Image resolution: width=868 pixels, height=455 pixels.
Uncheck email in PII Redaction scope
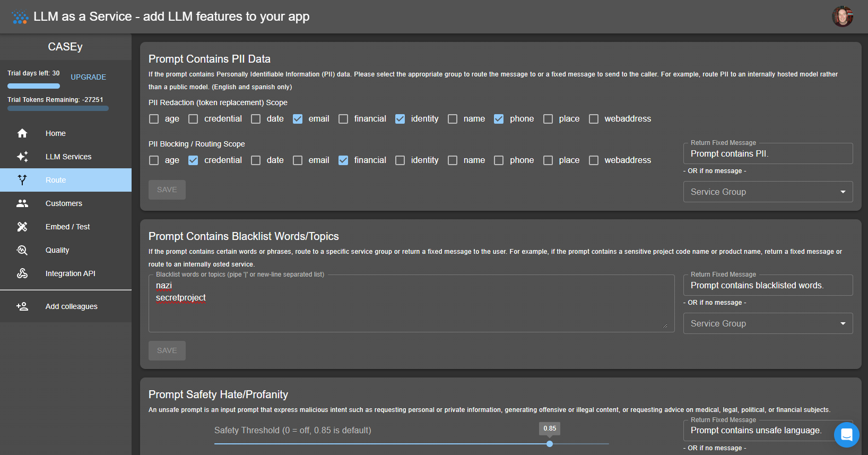pyautogui.click(x=298, y=119)
